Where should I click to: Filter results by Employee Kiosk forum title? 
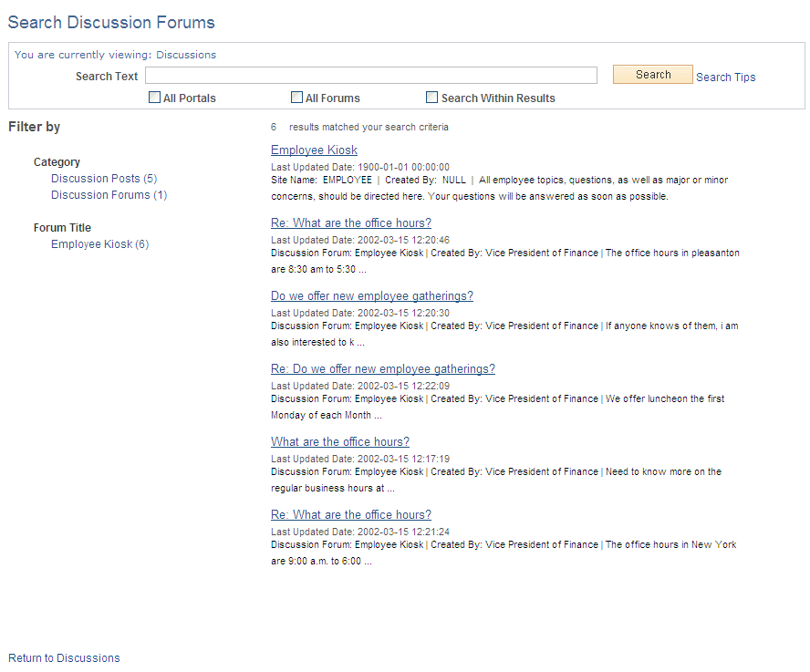pos(99,243)
